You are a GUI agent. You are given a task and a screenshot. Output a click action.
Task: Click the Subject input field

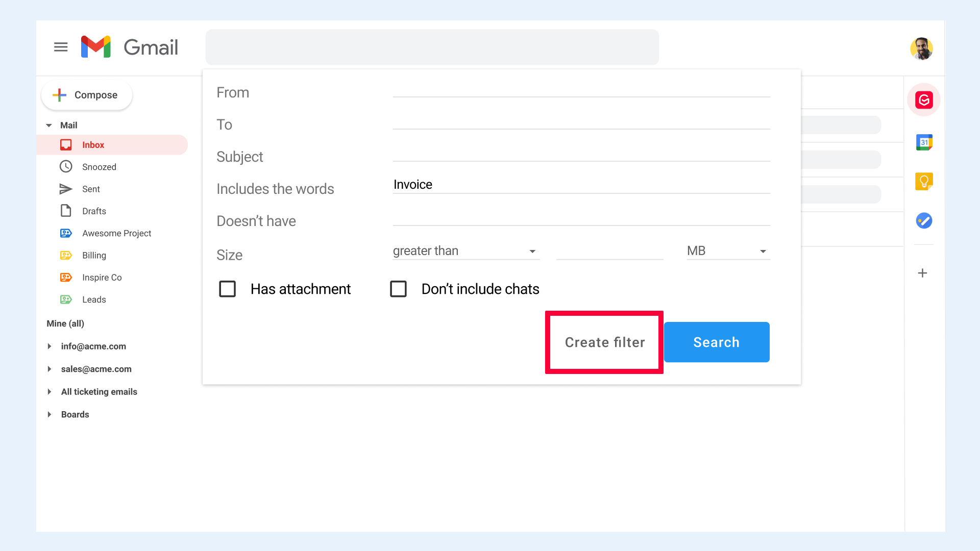[x=581, y=153]
